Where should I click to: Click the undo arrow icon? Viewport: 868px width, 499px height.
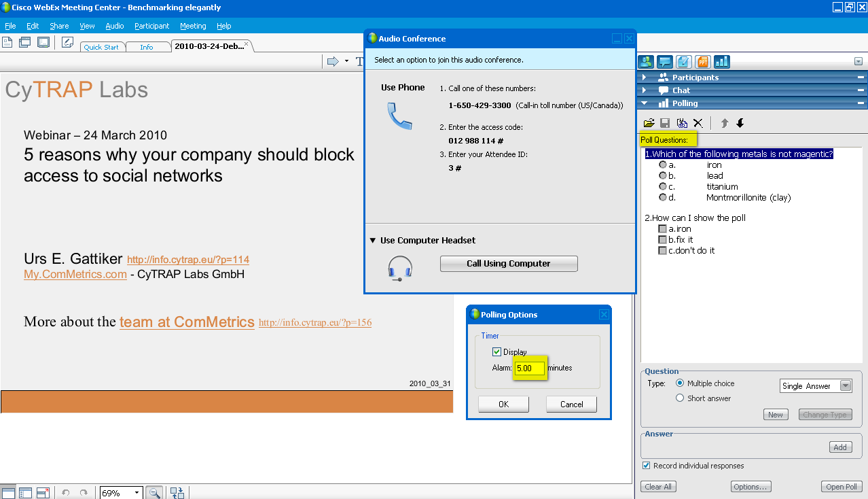click(66, 492)
